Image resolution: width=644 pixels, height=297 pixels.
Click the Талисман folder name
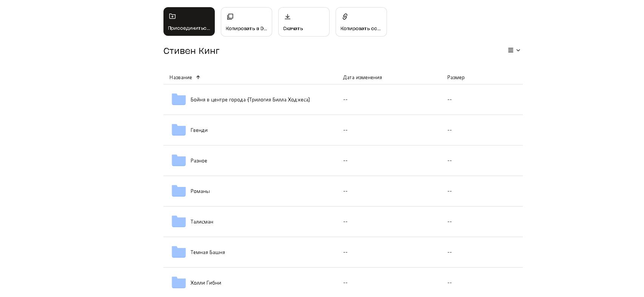click(x=202, y=222)
